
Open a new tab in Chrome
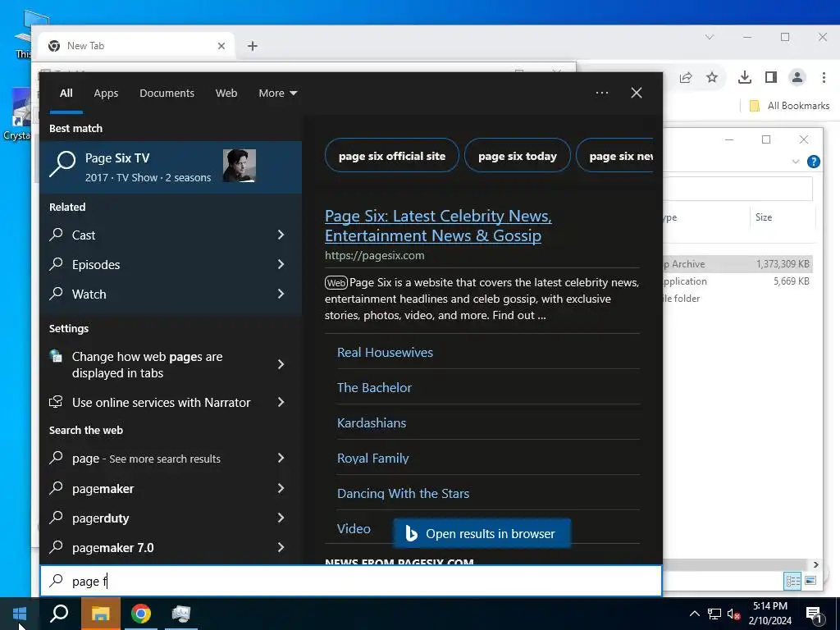(253, 46)
